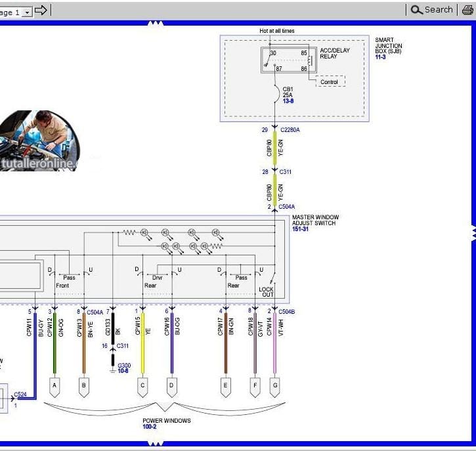The image size is (476, 451).
Task: Click off-page connector G
Action: 274,387
